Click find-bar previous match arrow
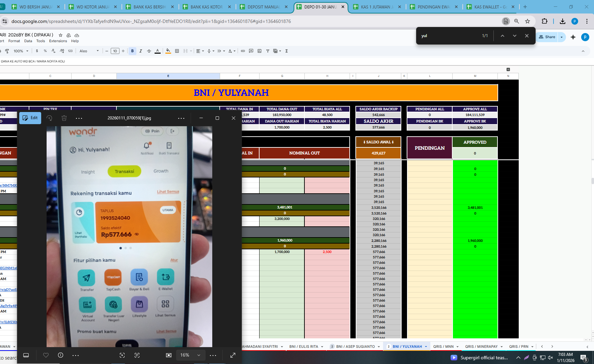Image resolution: width=594 pixels, height=364 pixels. coord(502,36)
